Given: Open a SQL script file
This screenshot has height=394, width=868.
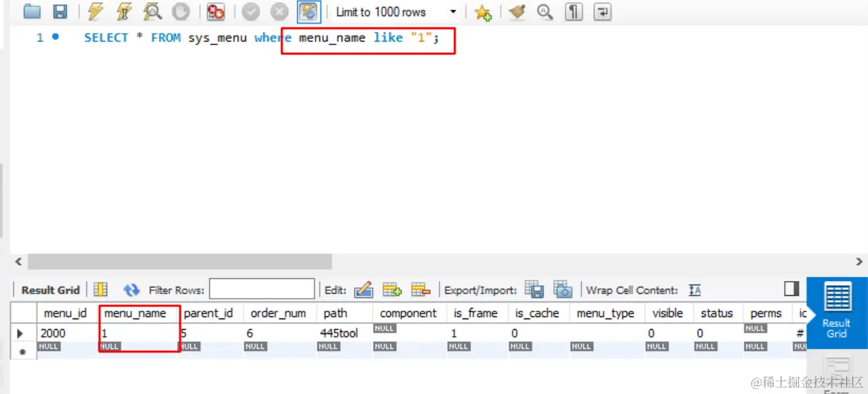Looking at the screenshot, I should coord(32,11).
